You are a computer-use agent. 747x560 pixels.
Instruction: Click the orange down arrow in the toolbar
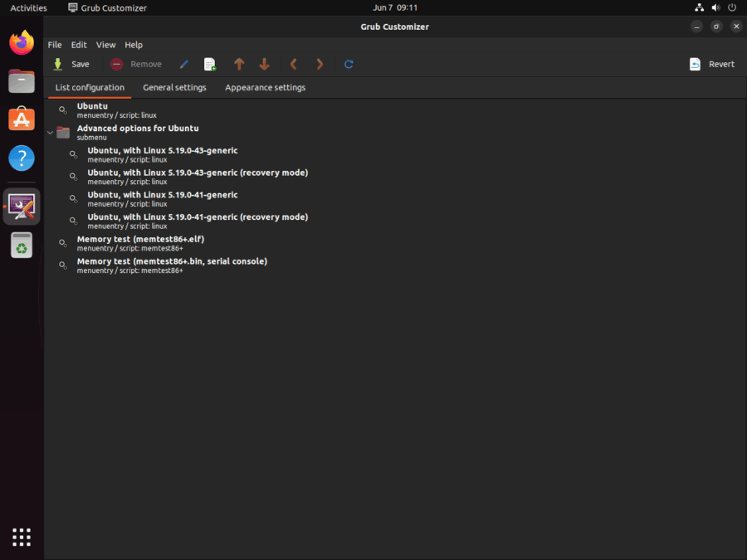point(264,64)
